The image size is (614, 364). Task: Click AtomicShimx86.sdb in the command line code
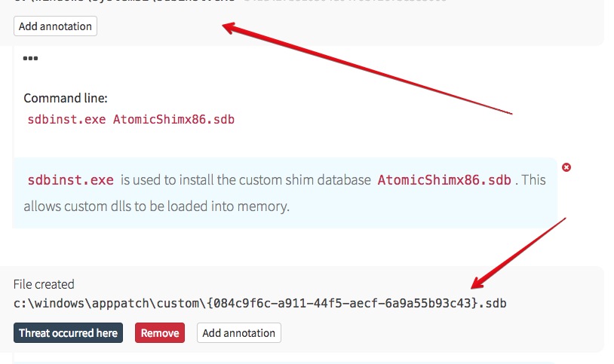click(173, 119)
